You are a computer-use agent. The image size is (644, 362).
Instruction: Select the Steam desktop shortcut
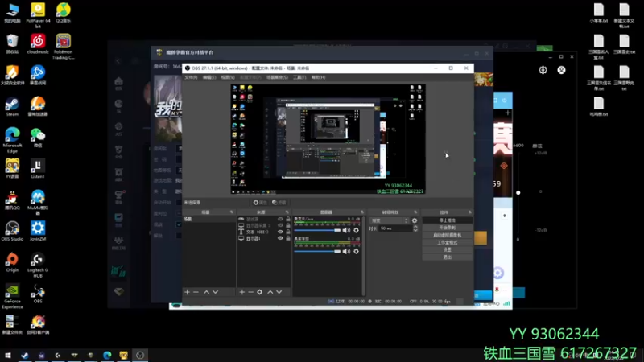point(12,107)
